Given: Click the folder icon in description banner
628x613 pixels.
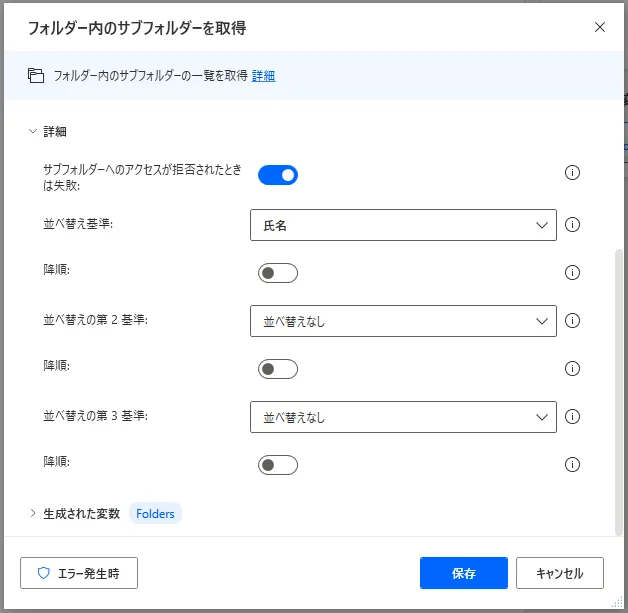Looking at the screenshot, I should 36,75.
